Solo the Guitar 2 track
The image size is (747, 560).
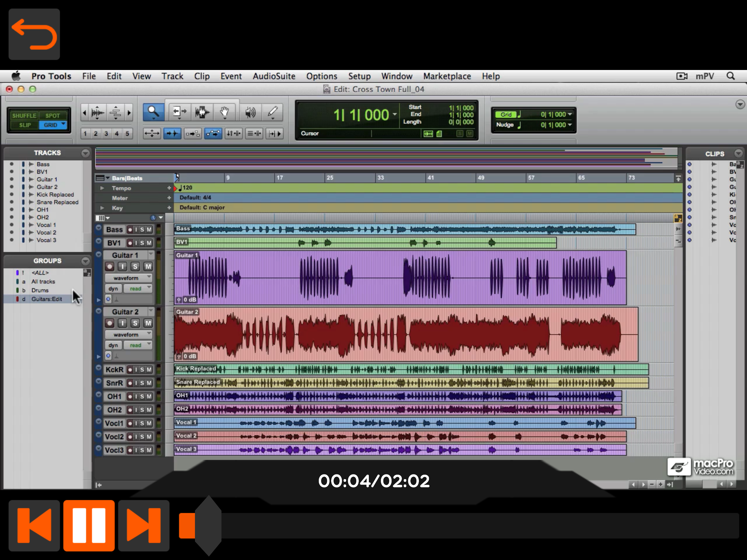point(135,323)
